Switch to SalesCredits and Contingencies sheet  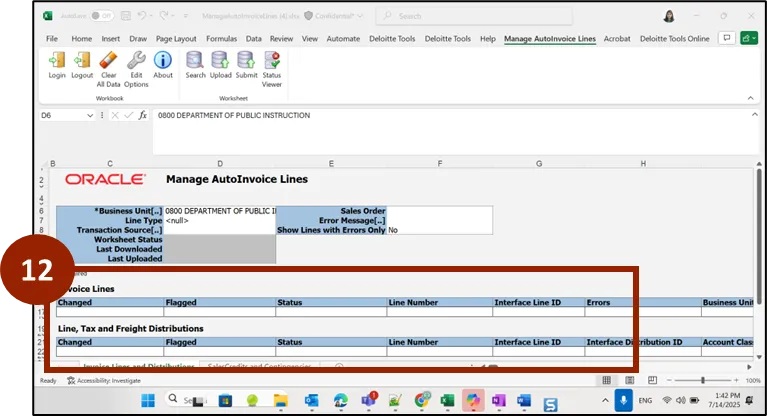coord(260,367)
